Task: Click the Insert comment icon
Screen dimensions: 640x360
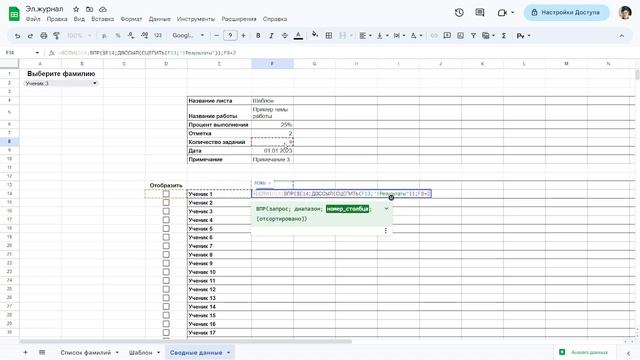Action: pyautogui.click(x=447, y=36)
